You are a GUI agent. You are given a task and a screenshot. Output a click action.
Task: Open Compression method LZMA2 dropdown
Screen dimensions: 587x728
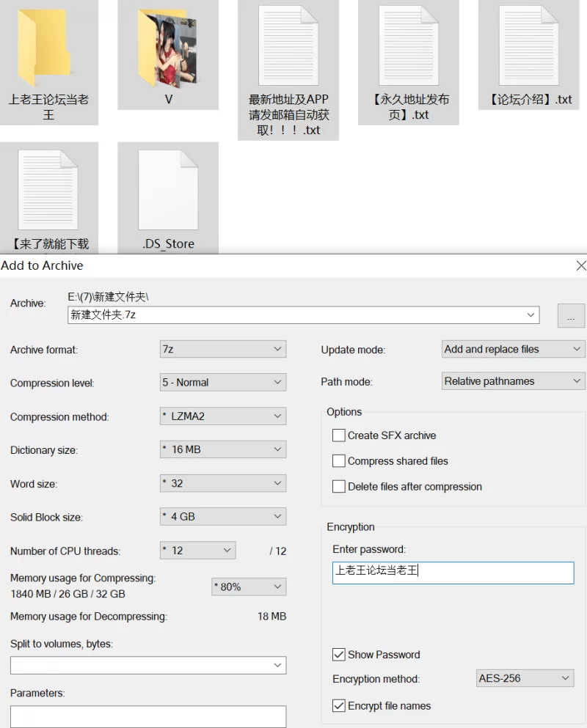(223, 416)
